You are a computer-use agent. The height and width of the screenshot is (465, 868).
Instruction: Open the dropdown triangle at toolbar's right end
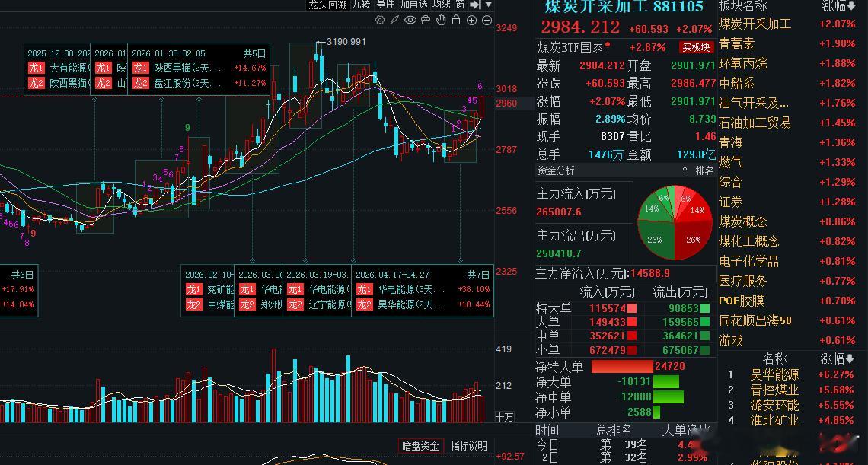coord(488,5)
